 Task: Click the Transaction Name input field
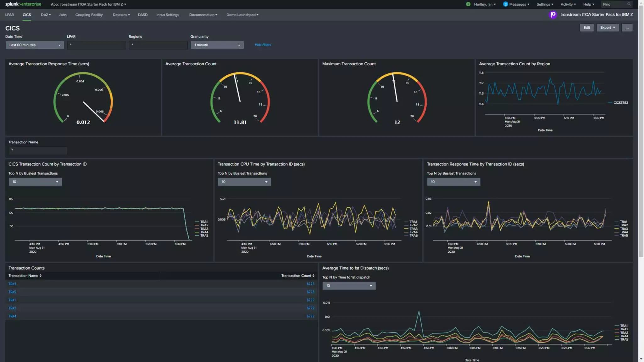click(38, 151)
